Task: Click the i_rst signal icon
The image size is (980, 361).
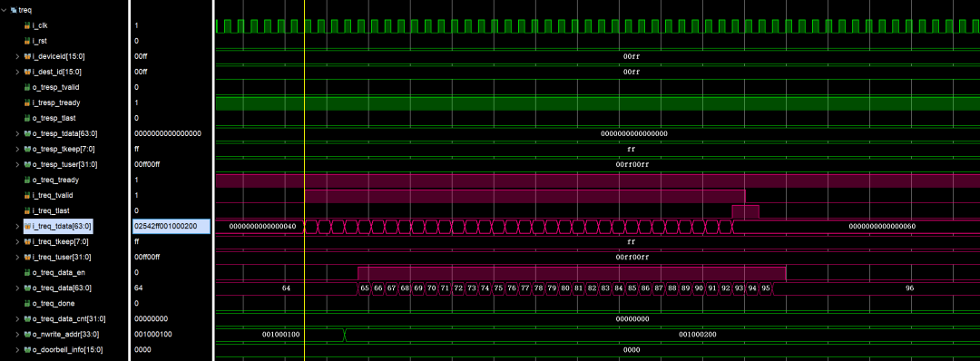Action: pyautogui.click(x=27, y=41)
